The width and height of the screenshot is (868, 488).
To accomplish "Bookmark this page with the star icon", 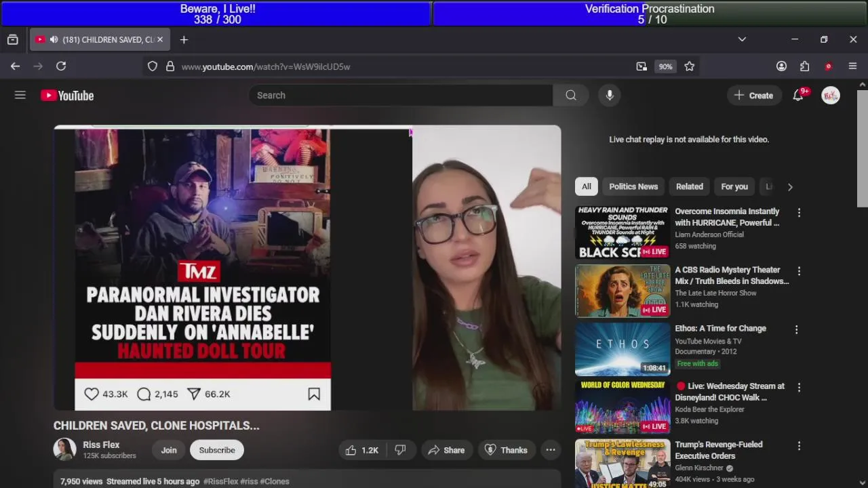I will coord(690,66).
